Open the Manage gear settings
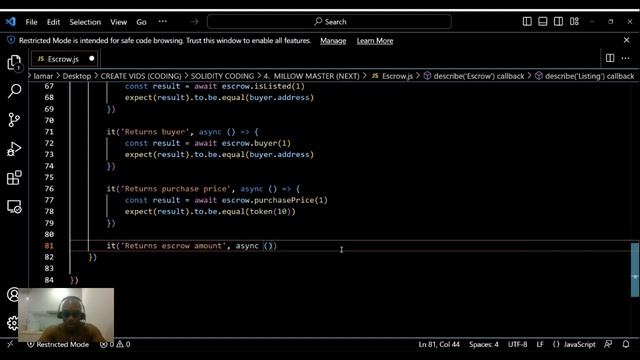640x360 pixels. tap(13, 323)
